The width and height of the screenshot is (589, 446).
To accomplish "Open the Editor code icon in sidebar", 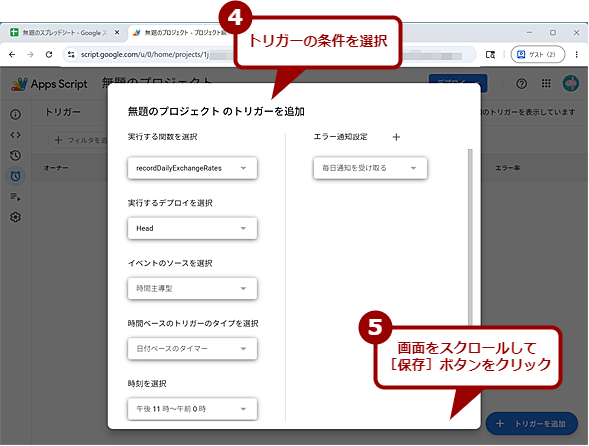I will coord(15,135).
